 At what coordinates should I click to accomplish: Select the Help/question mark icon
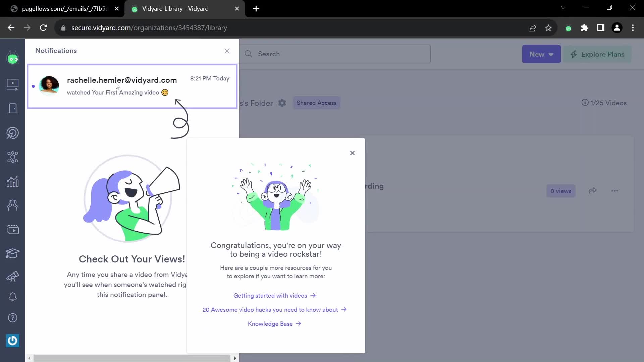12,317
